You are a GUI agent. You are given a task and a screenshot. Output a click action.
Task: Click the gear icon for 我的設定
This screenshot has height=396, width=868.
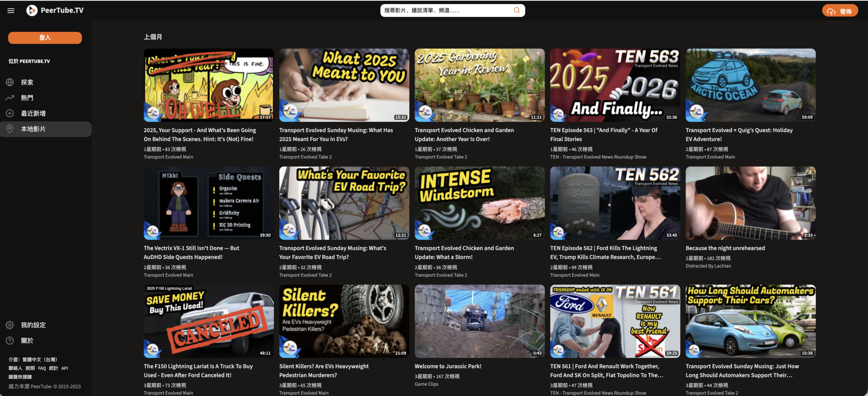coord(10,325)
